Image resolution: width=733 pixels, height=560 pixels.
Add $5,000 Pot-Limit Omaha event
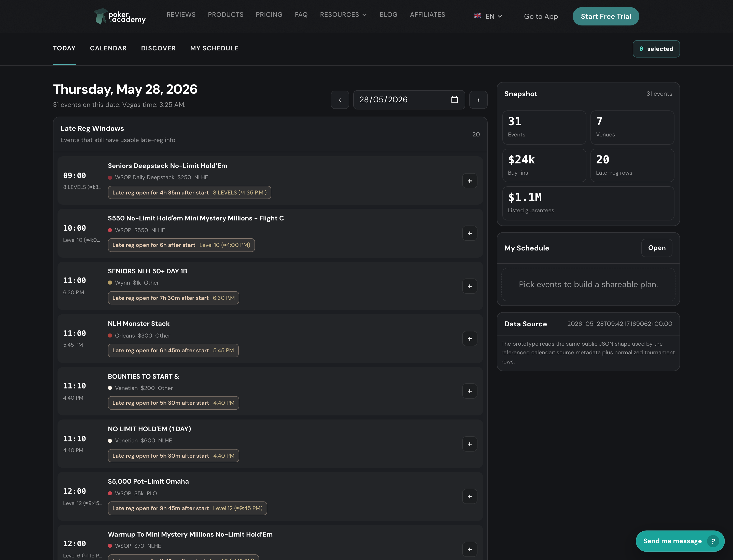click(x=469, y=496)
